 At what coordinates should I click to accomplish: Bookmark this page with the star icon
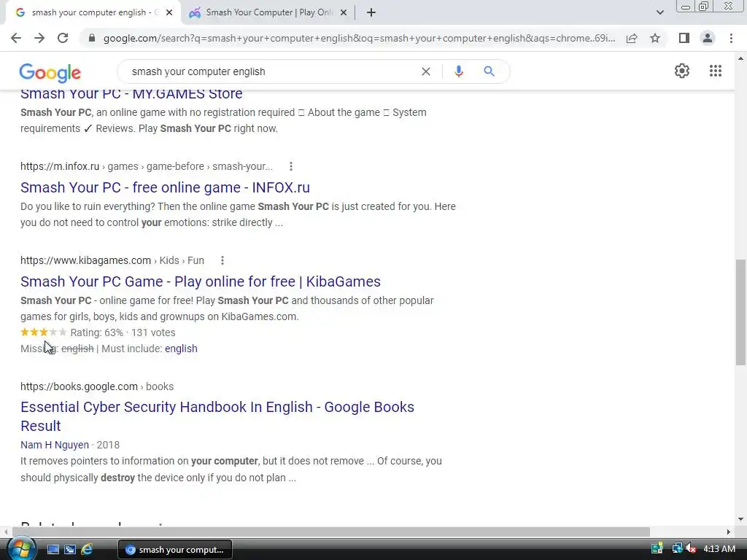click(655, 38)
